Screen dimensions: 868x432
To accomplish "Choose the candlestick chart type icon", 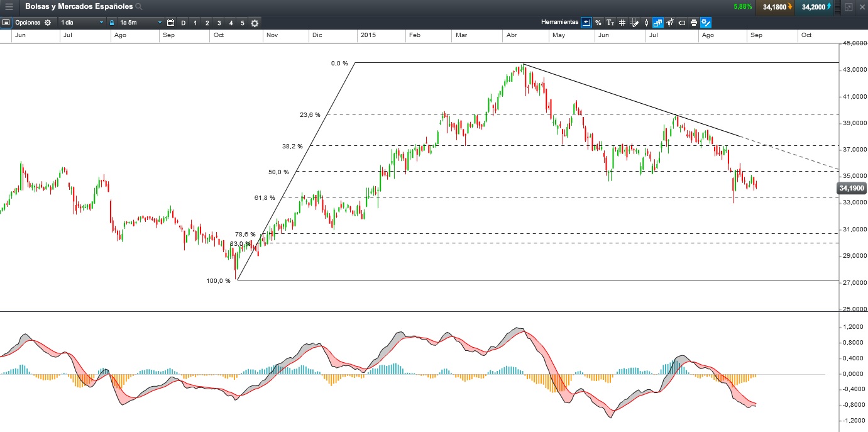I will pos(646,23).
